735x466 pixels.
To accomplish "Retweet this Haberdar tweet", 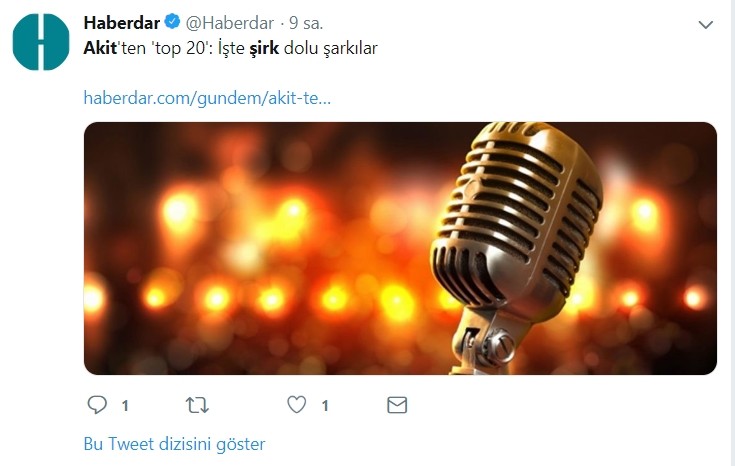I will (x=197, y=405).
